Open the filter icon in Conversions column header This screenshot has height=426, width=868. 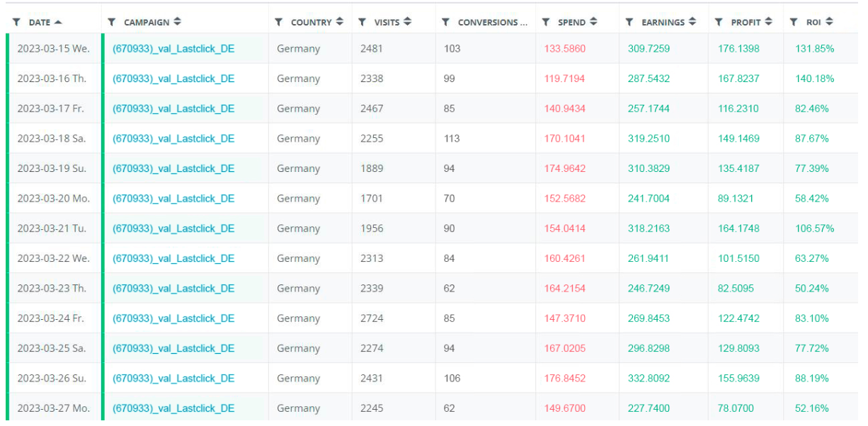(x=446, y=23)
